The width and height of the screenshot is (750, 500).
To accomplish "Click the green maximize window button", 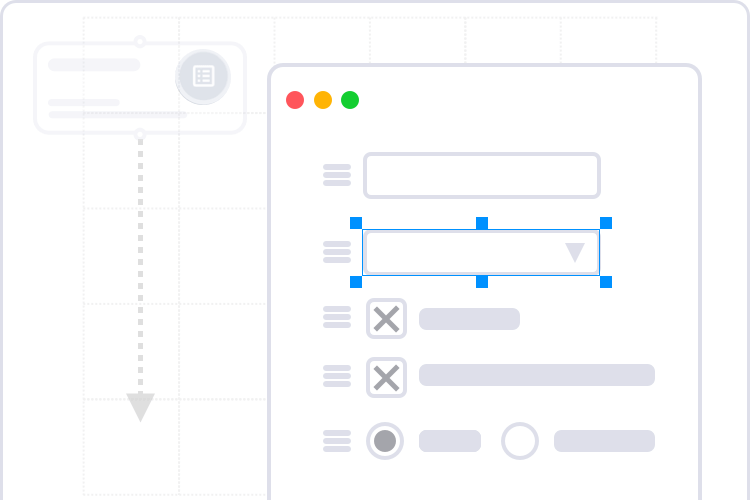I will pos(350,100).
